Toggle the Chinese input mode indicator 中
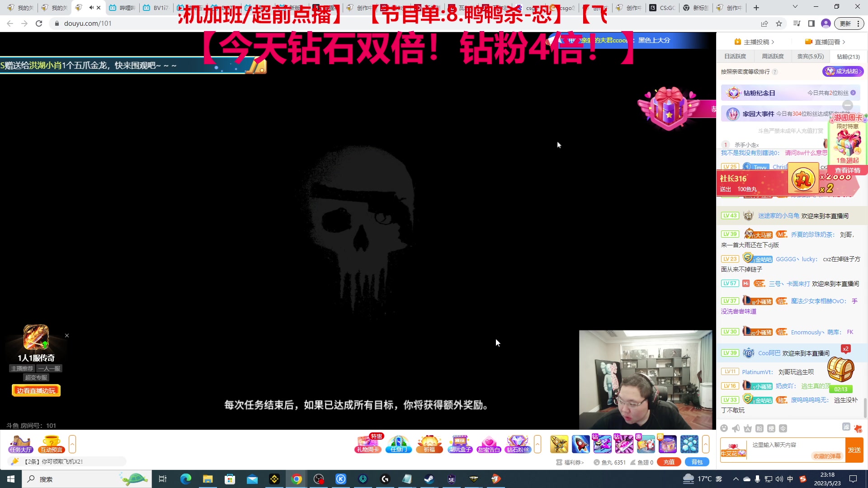 (x=790, y=479)
